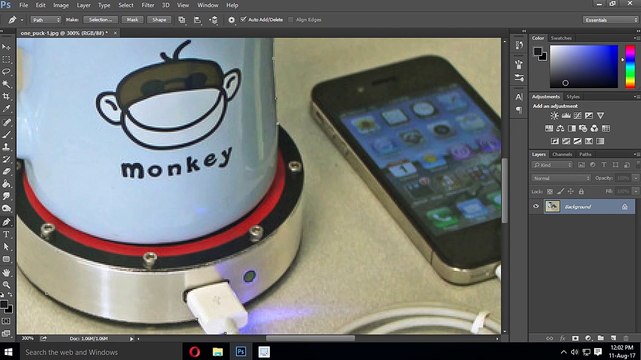Add a Levels adjustment
Image resolution: width=641 pixels, height=360 pixels.
coord(566,116)
